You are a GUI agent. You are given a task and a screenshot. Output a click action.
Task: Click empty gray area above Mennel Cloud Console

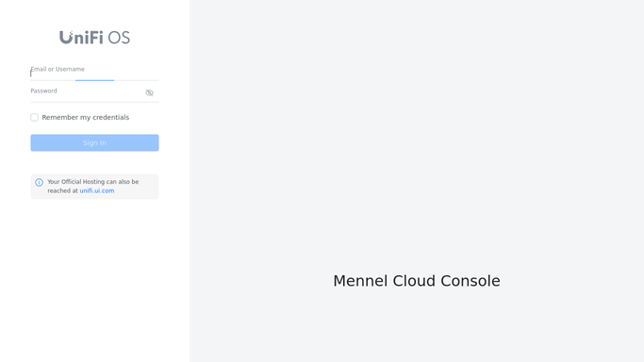click(417, 136)
